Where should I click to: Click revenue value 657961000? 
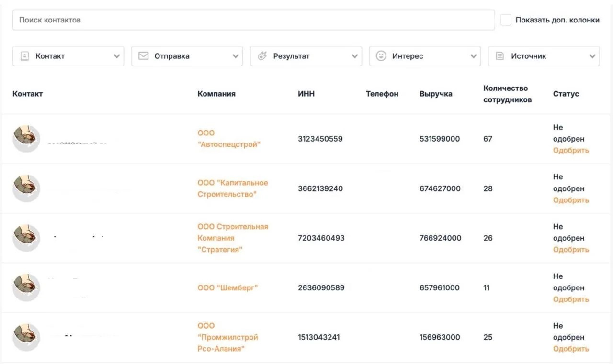point(440,287)
